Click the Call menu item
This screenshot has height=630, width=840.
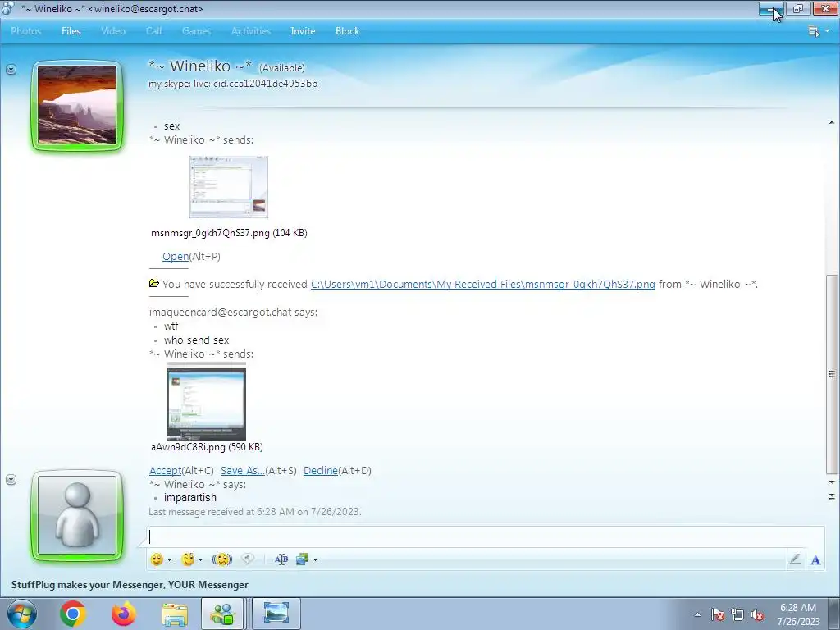click(153, 31)
